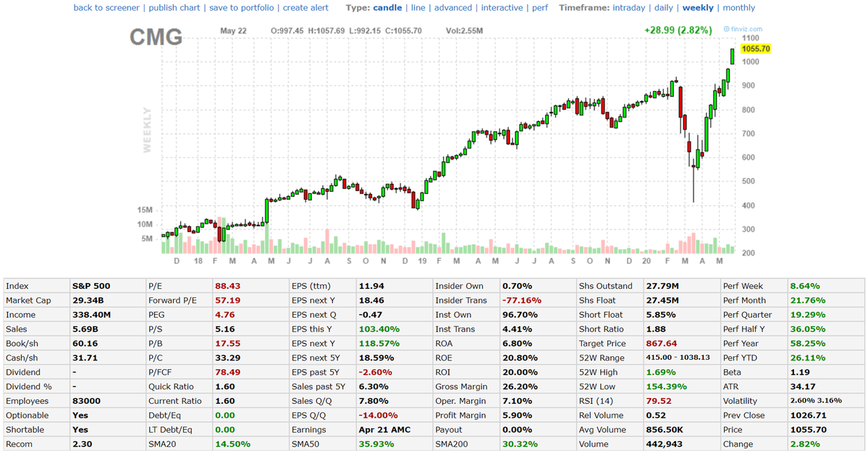Screen dimensions: 868x474
Task: Select the PEG value 4.76
Action: click(224, 315)
